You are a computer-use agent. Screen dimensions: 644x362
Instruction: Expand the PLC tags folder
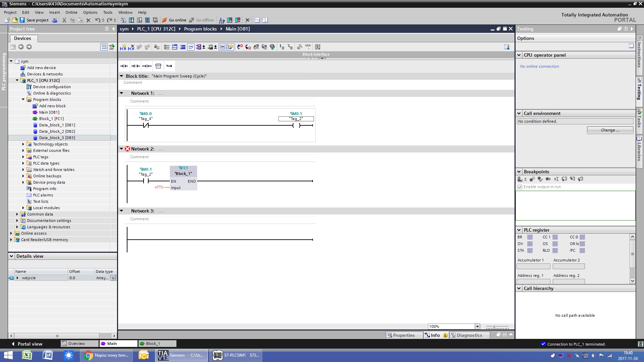(23, 157)
